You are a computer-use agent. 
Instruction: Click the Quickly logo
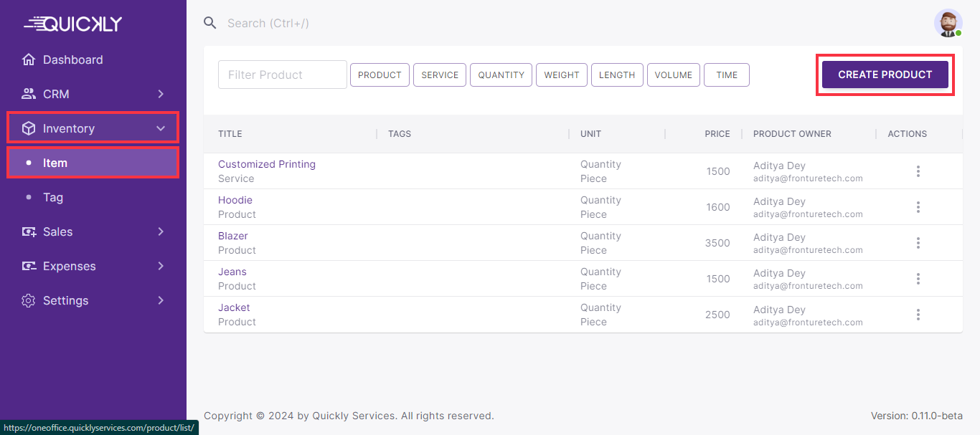[73, 24]
